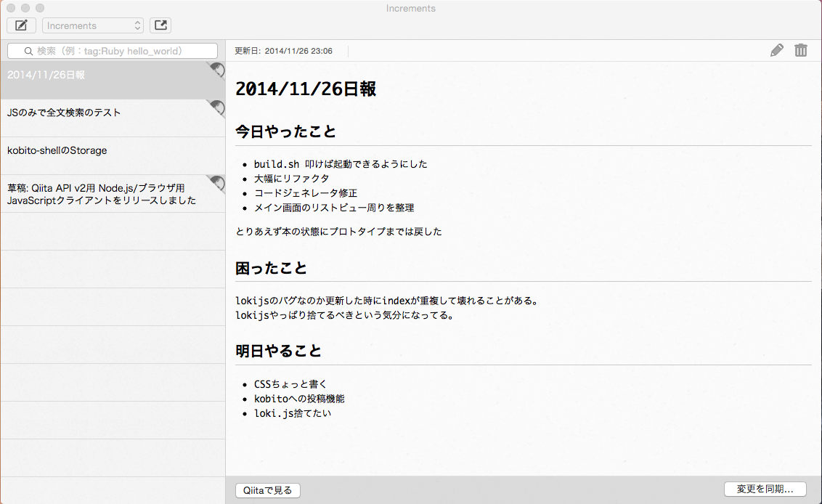Screen dimensions: 822x504
Task: Edit the note using pencil icon
Action: coord(777,50)
